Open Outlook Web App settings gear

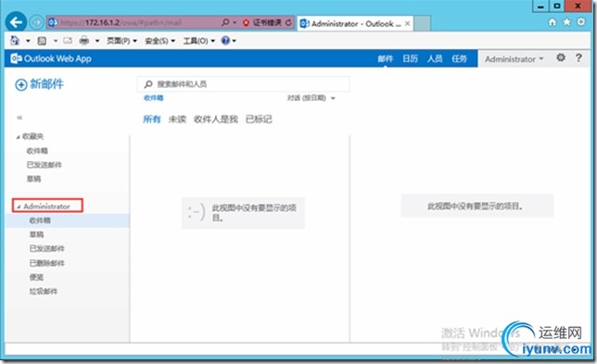561,57
